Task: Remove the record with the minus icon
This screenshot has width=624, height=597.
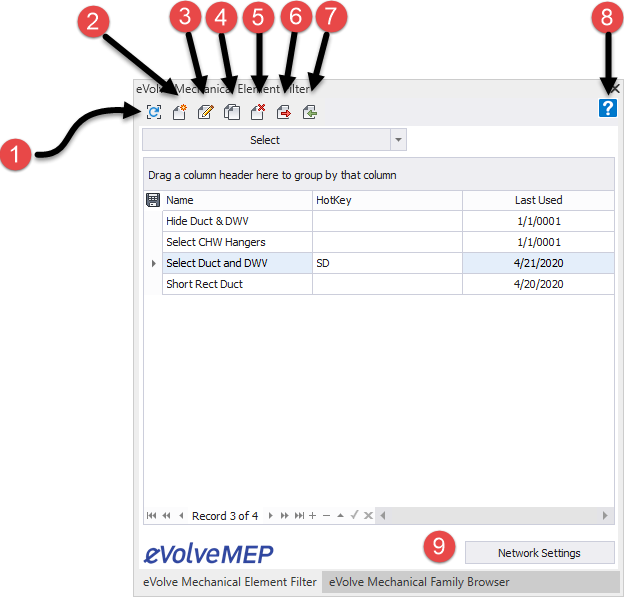Action: tap(326, 516)
